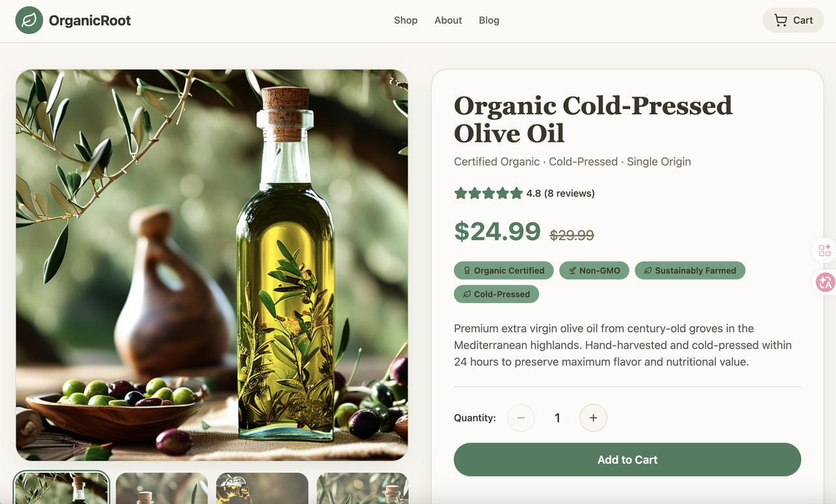
Task: Click the five-star rating icons
Action: click(x=489, y=193)
